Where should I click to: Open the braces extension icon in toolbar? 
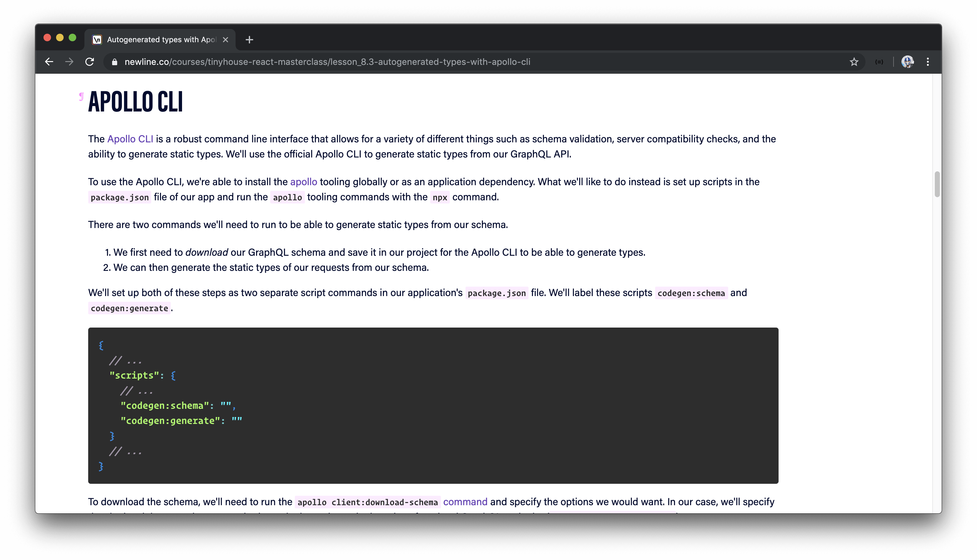(x=879, y=62)
